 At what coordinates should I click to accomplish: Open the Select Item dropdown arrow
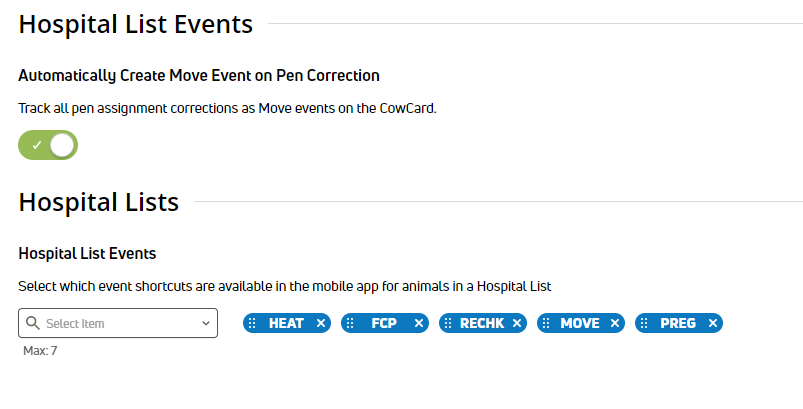[206, 323]
